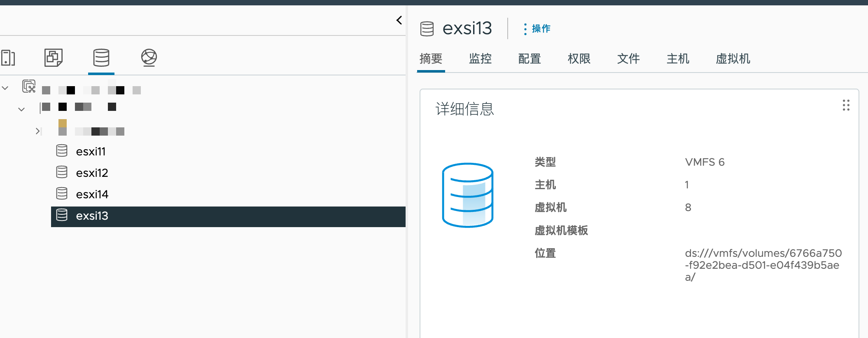
Task: Switch to the 文件 tab
Action: point(628,59)
